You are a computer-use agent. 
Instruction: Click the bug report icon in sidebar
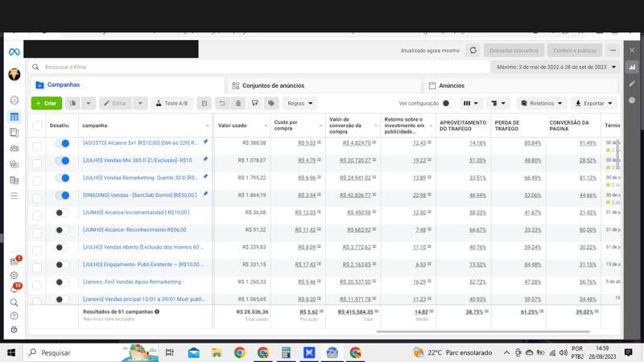(14, 330)
